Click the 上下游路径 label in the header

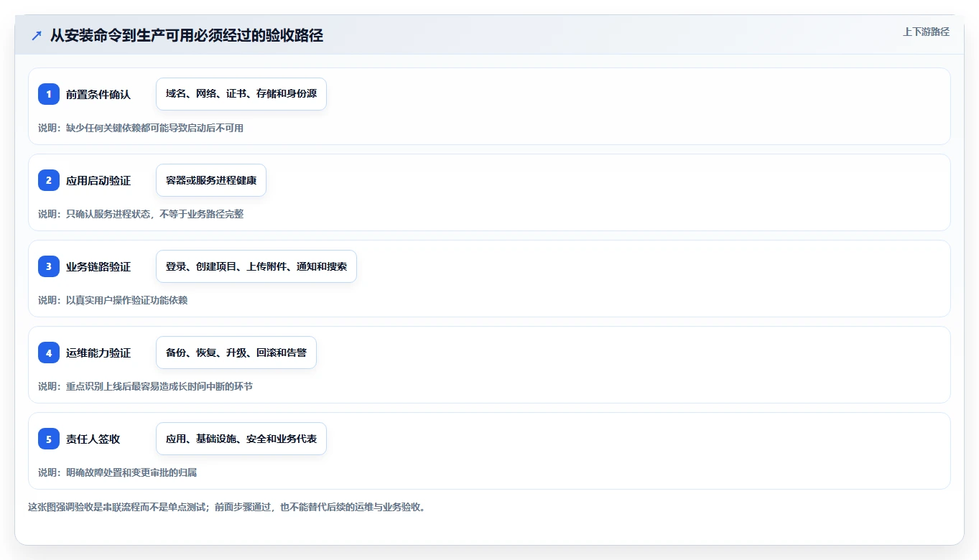point(926,32)
